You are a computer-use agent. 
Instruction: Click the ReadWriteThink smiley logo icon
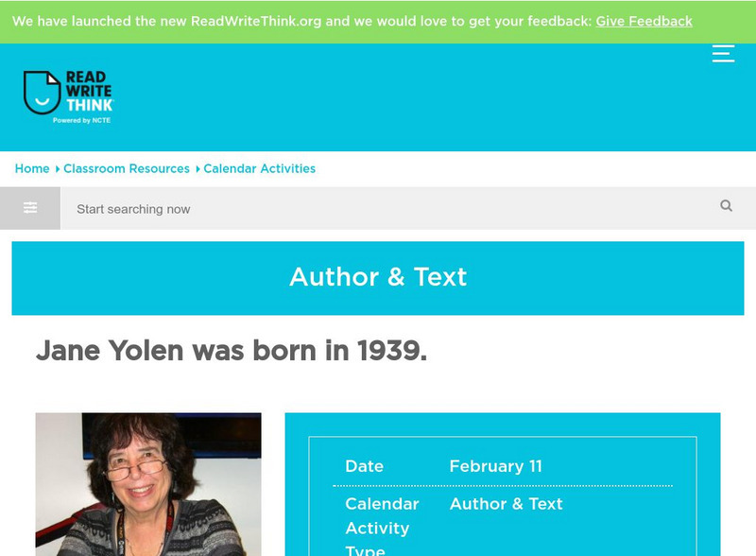[42, 93]
